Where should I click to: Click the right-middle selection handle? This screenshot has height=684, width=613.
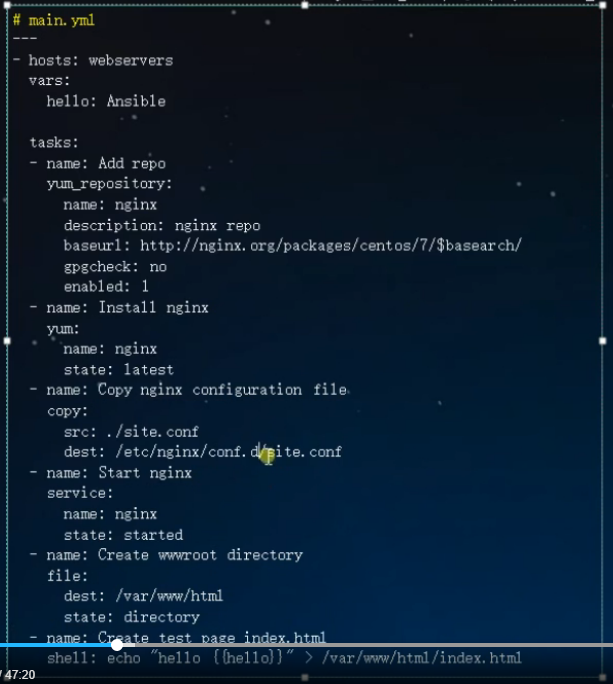[x=603, y=341]
